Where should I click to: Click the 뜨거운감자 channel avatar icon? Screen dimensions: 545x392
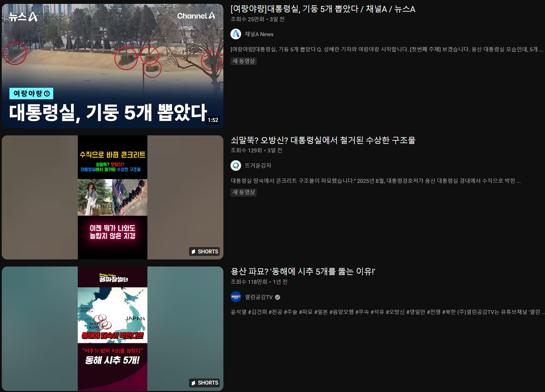tap(235, 165)
